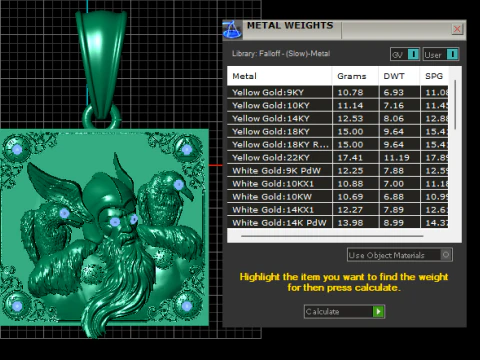This screenshot has height=360, width=480.
Task: Click the 12.53 grams value
Action: [350, 118]
